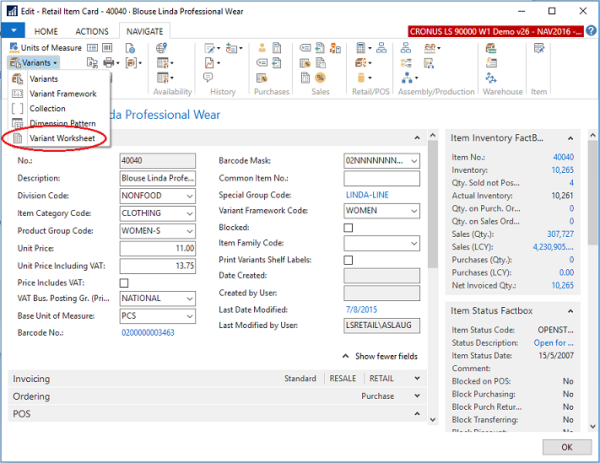Collapse the Item Status Factbox
This screenshot has height=463, width=600.
571,311
